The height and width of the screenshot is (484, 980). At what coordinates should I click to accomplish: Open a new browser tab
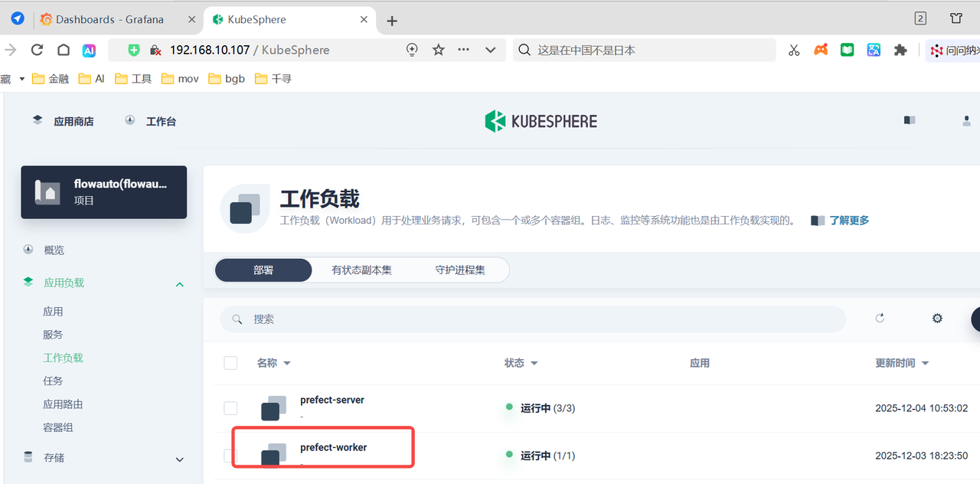[392, 21]
